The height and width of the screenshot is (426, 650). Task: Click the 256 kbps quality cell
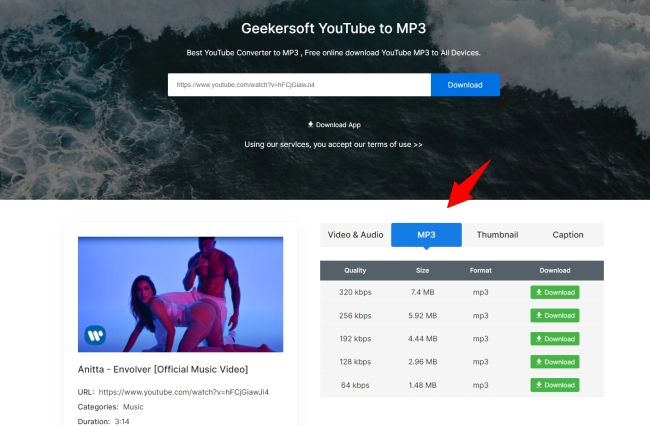(x=355, y=315)
